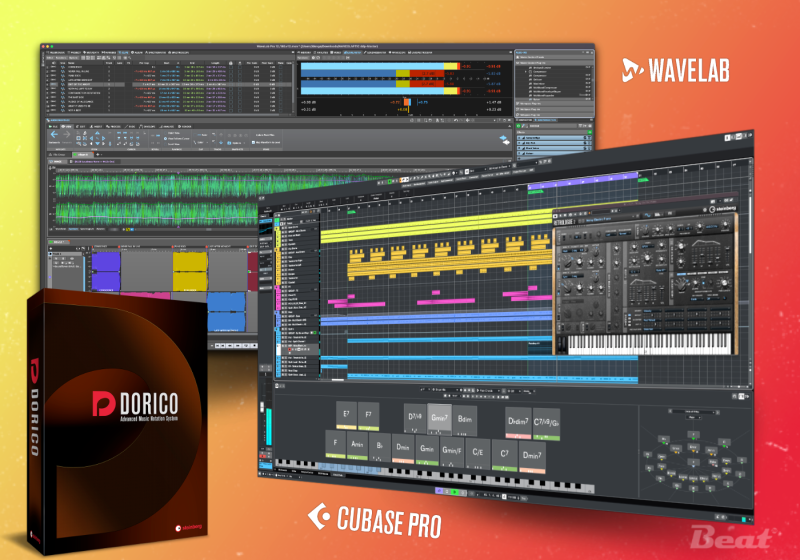Click the center node of chord assistant circle
This screenshot has width=800, height=560.
point(693,462)
